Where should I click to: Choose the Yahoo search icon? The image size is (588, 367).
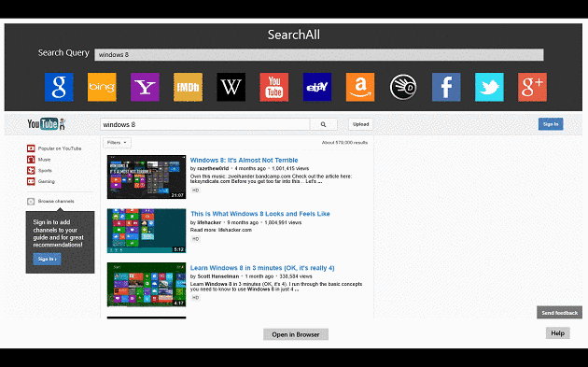(x=145, y=87)
